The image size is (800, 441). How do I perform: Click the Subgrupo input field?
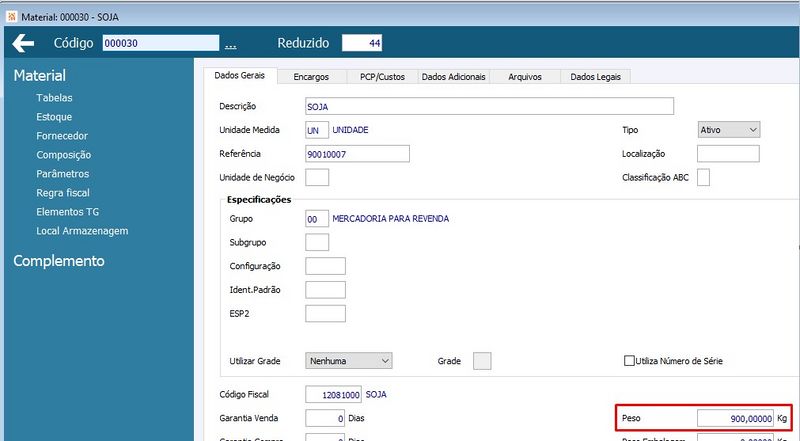[317, 242]
